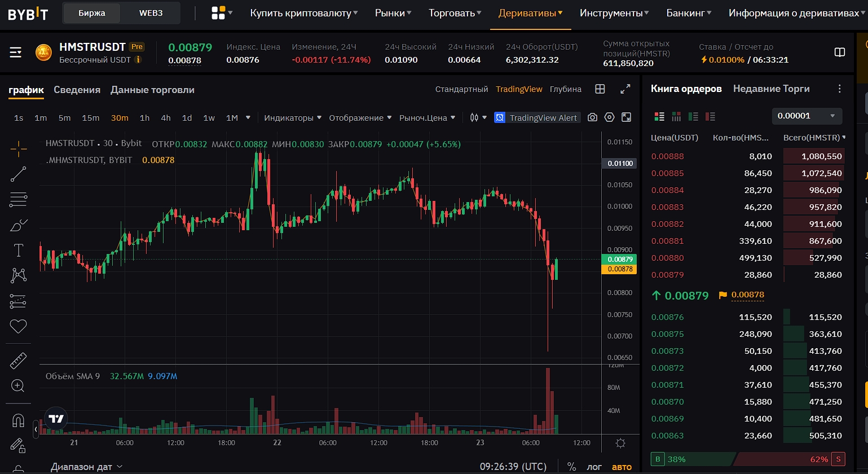Image resolution: width=868 pixels, height=474 pixels.
Task: Click the zoom in magnifier tool
Action: [18, 386]
